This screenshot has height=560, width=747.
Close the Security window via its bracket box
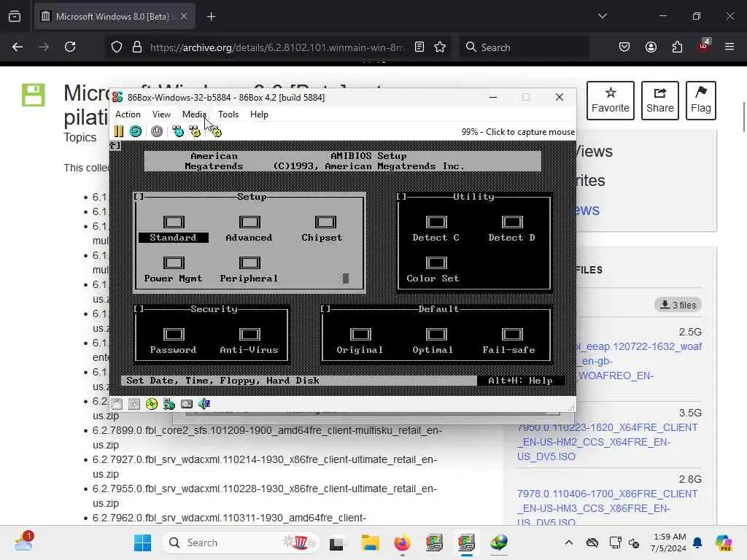[x=139, y=309]
